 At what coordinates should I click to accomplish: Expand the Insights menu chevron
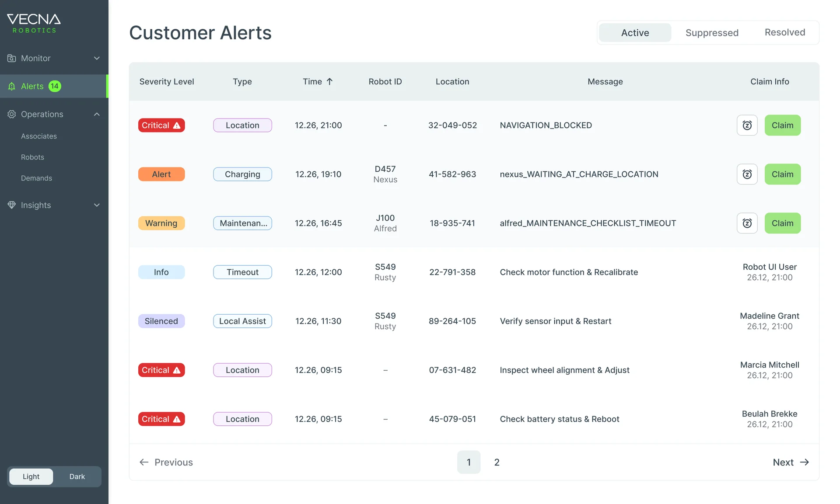pyautogui.click(x=97, y=205)
